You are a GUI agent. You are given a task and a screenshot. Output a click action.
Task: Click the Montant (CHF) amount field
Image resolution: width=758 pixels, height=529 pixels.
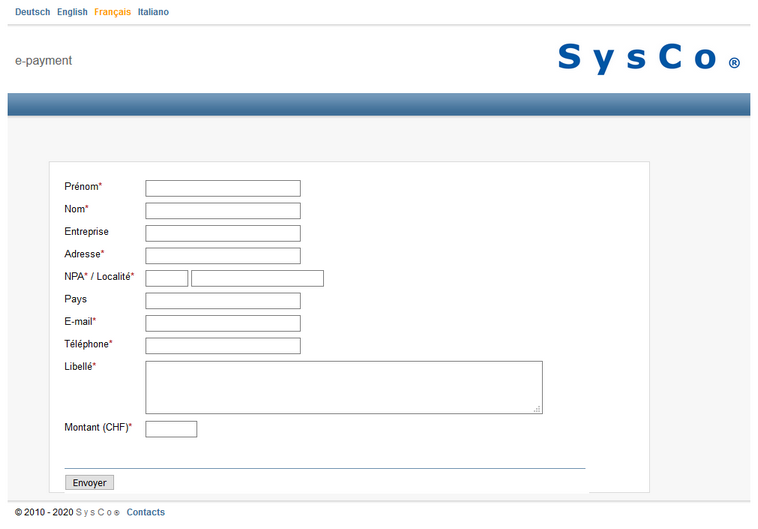click(171, 429)
